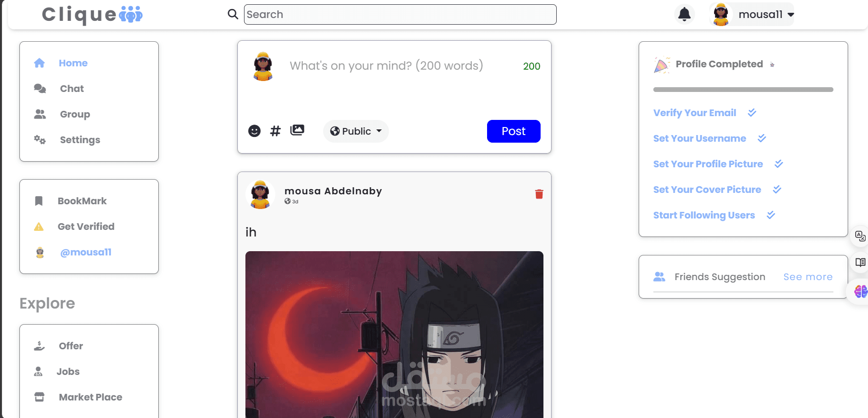This screenshot has height=418, width=868.
Task: Open the reader book icon on the right edge
Action: tap(860, 263)
